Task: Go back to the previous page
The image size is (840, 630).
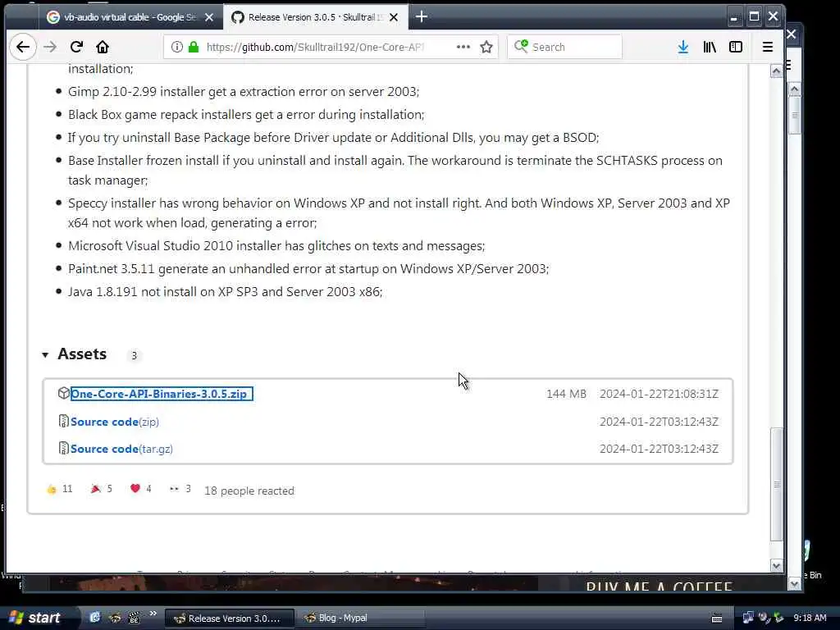Action: 22,47
